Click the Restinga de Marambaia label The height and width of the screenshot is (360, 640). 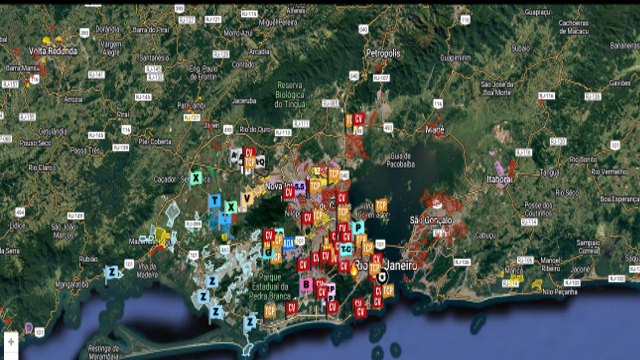103,352
